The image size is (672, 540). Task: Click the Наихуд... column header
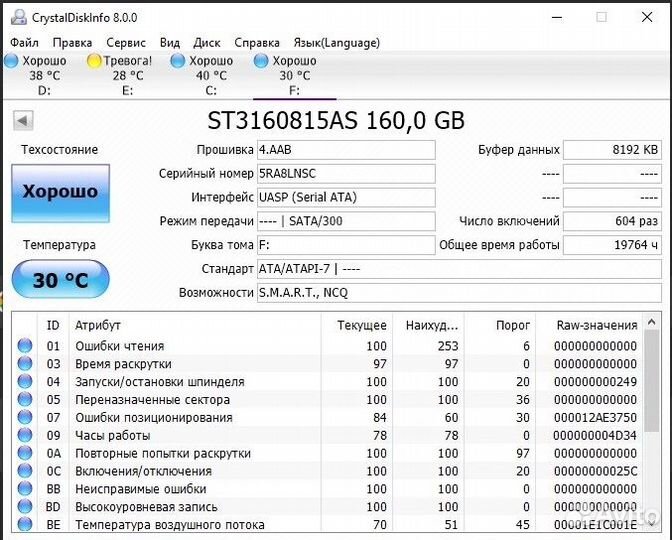428,325
